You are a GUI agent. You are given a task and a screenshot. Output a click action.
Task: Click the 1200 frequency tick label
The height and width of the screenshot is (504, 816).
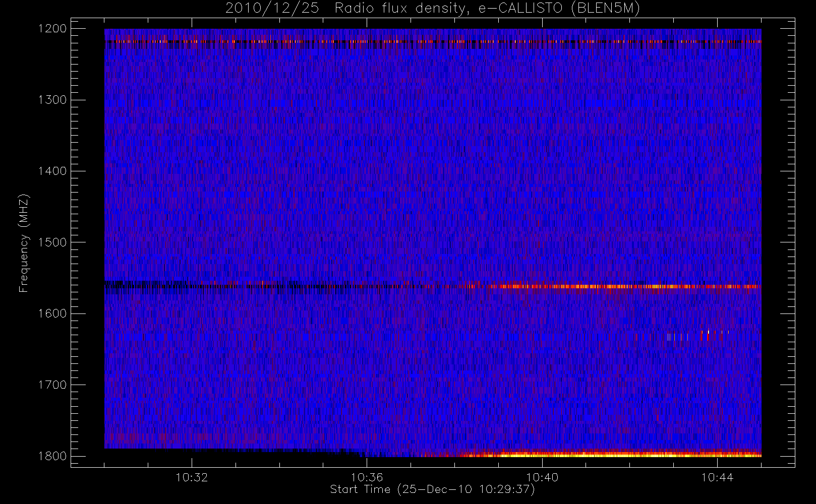[52, 29]
